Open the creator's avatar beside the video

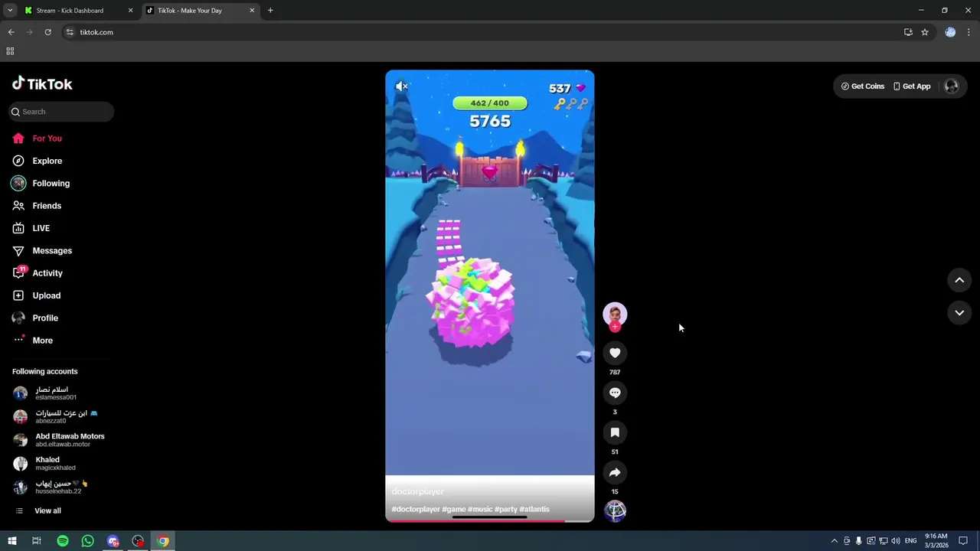[615, 314]
